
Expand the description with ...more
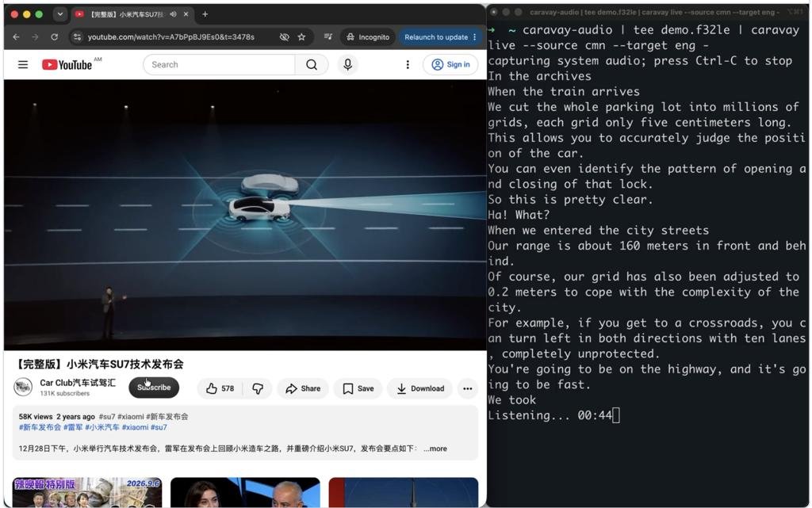click(435, 449)
